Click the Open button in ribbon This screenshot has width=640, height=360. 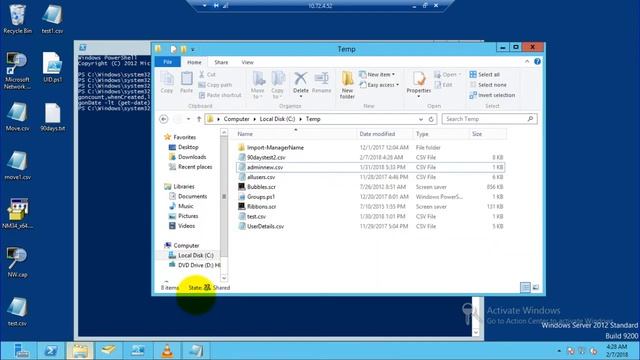[448, 74]
